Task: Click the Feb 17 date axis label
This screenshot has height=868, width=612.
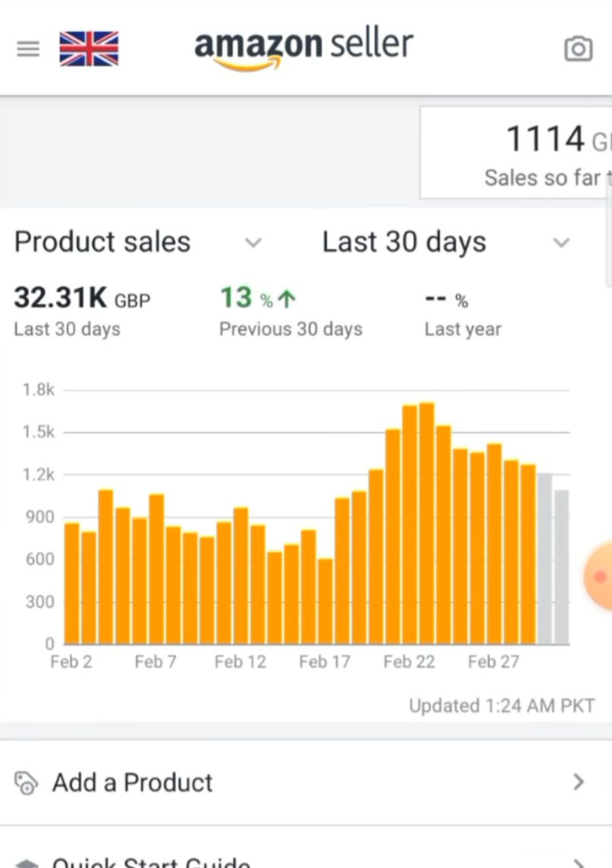Action: pos(325,662)
